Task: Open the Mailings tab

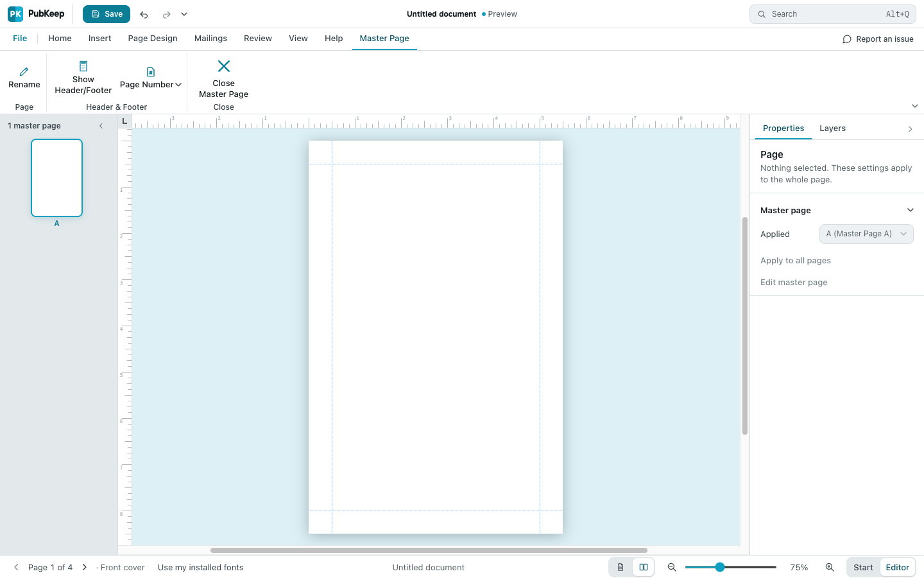Action: (210, 39)
